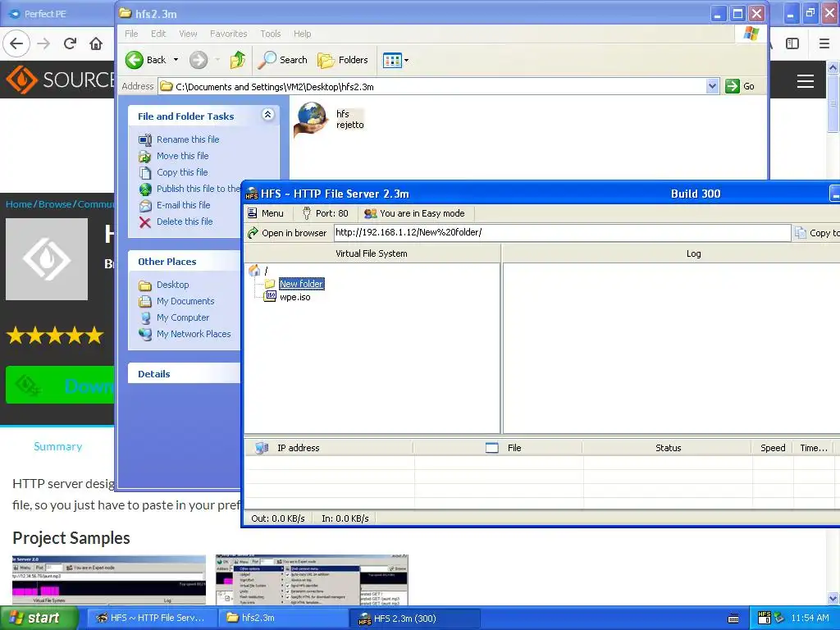Expand the Explorer address bar dropdown
Screen dimensions: 840x630
click(x=712, y=86)
